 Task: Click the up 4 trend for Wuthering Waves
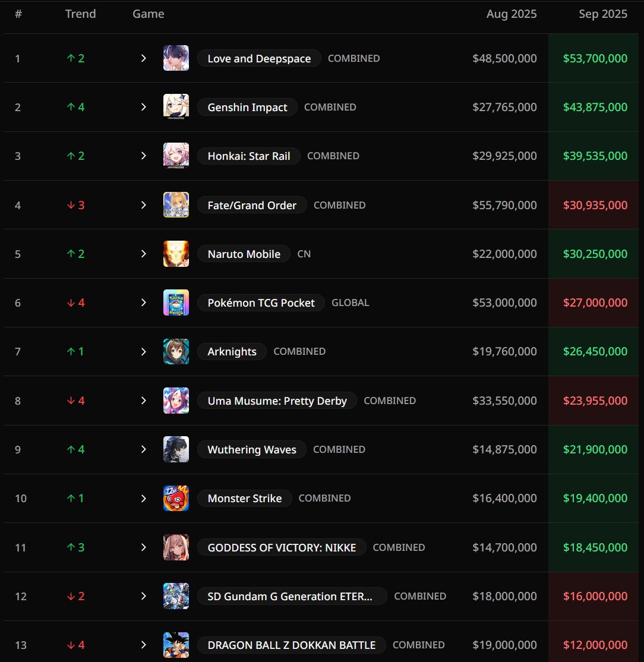[x=76, y=449]
